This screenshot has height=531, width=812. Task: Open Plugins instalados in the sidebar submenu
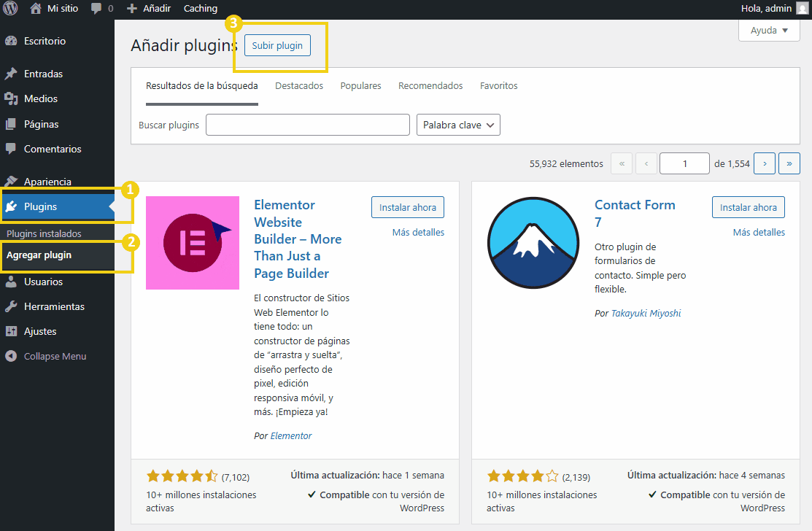44,233
